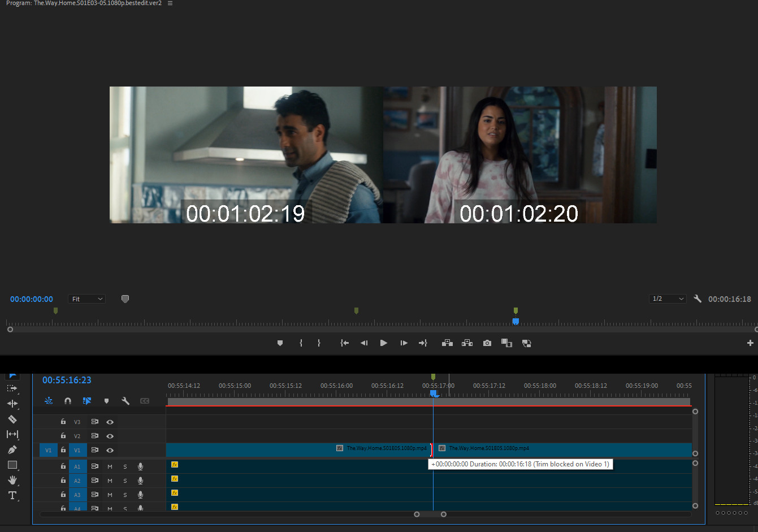Mute audio track A2
The height and width of the screenshot is (532, 758).
(110, 481)
